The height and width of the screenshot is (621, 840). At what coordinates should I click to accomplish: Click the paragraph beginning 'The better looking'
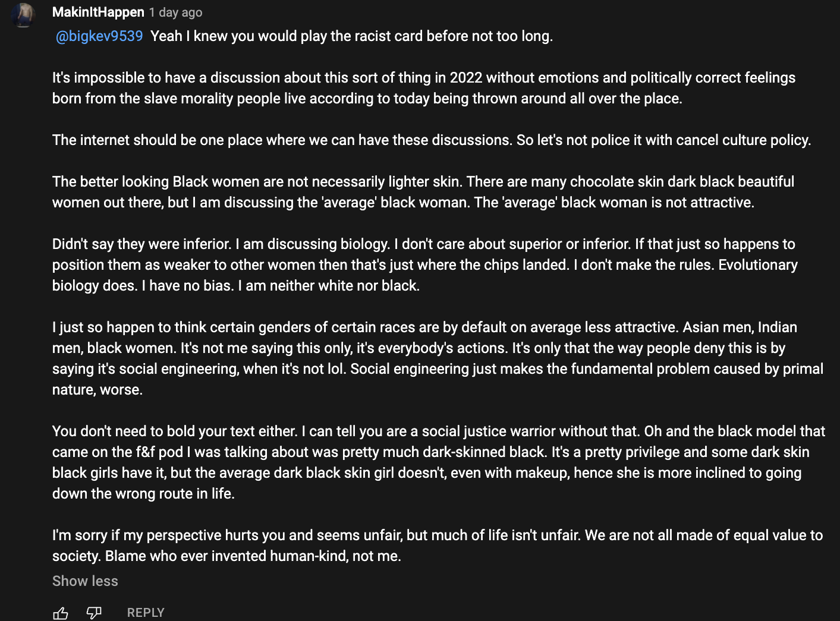tap(423, 192)
